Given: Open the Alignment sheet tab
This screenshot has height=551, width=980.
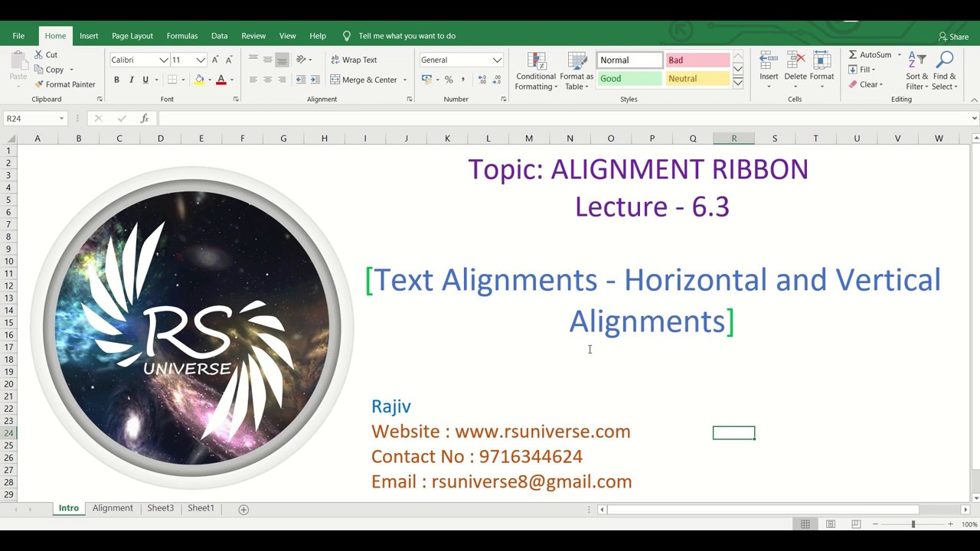Looking at the screenshot, I should pyautogui.click(x=113, y=508).
